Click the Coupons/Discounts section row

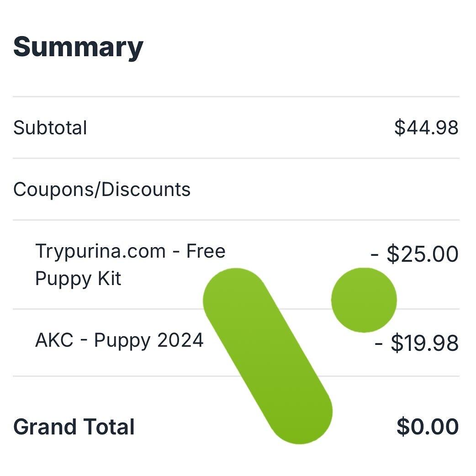click(236, 190)
